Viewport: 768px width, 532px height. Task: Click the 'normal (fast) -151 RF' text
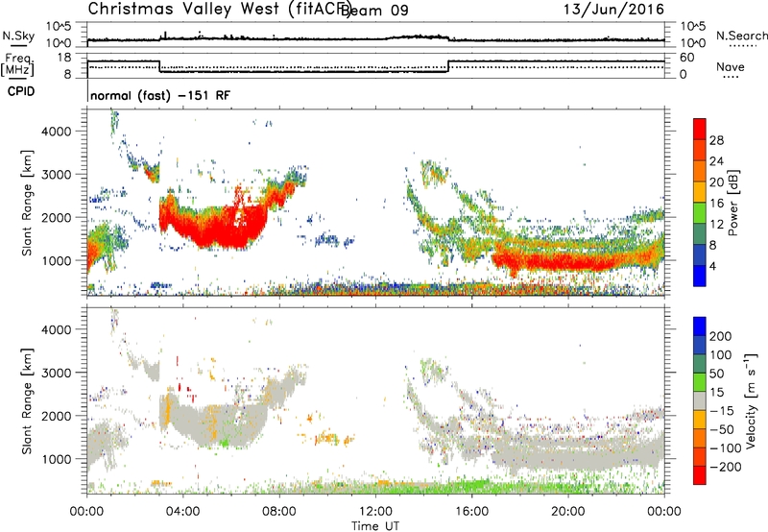160,95
